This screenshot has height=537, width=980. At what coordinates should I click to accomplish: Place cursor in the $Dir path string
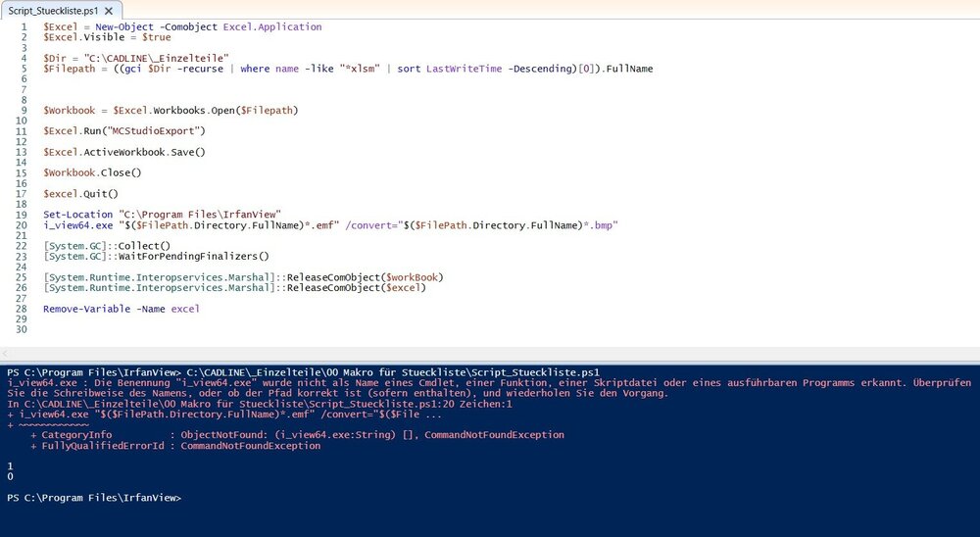pyautogui.click(x=156, y=58)
